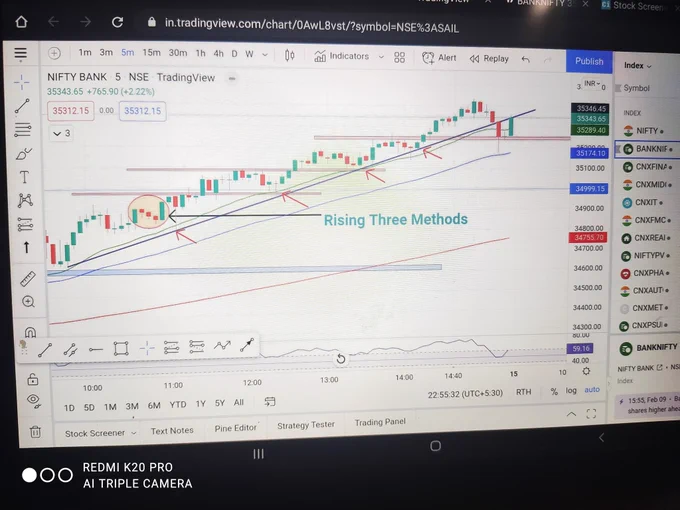Choose the Fibonacci retracement tool
This screenshot has height=510, width=680.
pos(23,130)
